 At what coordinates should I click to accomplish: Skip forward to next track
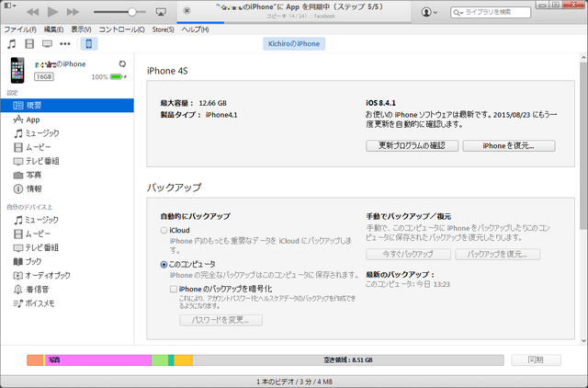(73, 12)
